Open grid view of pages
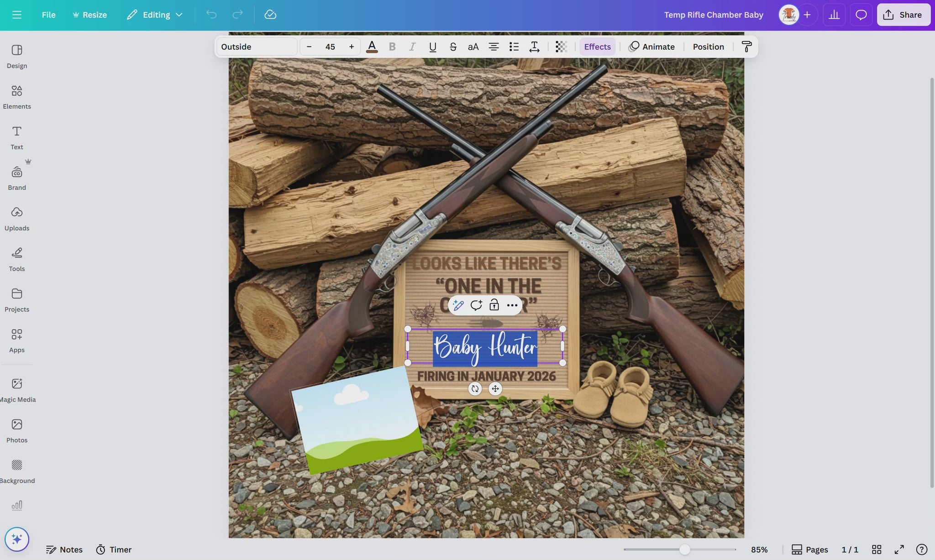Image resolution: width=935 pixels, height=560 pixels. [877, 550]
